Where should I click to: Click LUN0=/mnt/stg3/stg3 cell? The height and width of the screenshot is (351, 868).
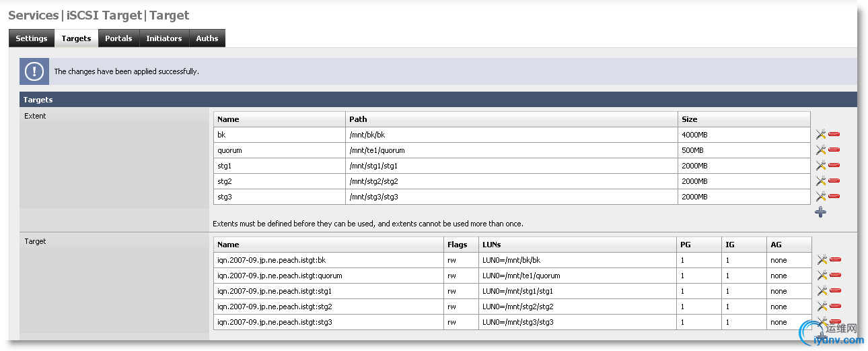(578, 322)
